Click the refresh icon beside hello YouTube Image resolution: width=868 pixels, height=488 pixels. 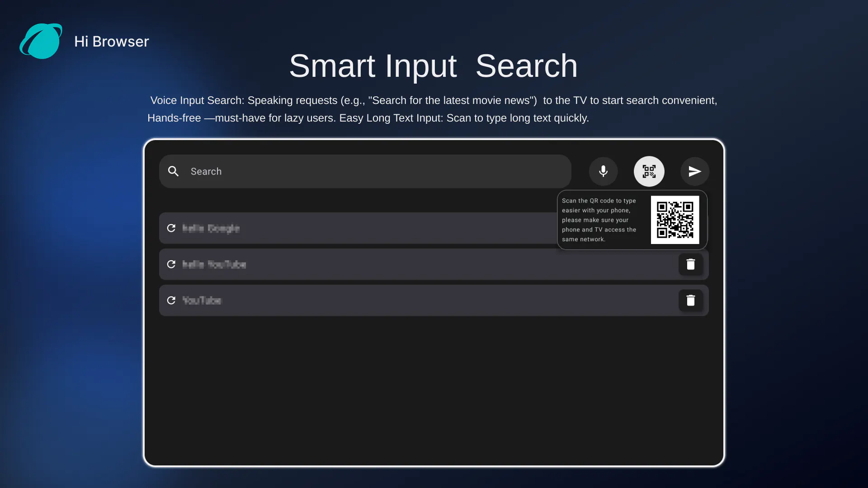(171, 264)
